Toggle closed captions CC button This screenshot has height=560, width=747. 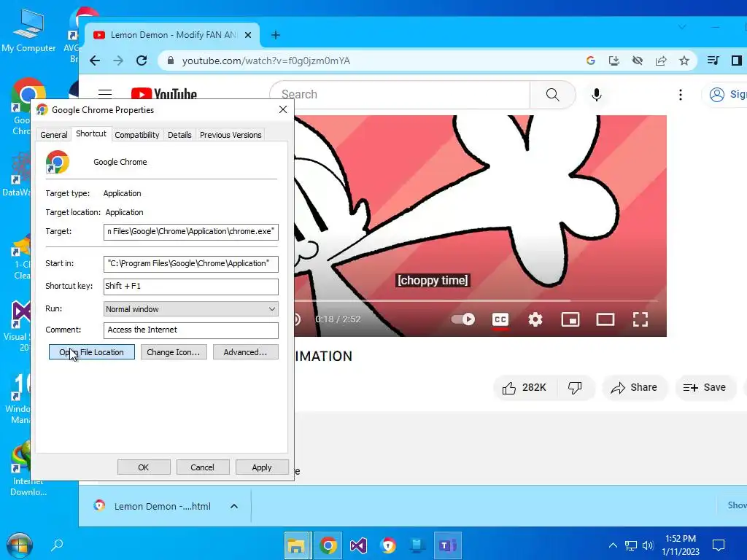[500, 319]
